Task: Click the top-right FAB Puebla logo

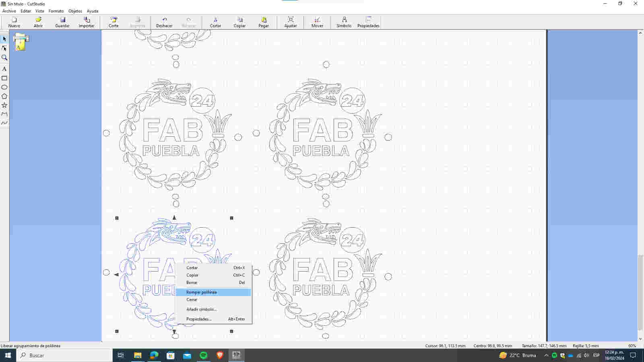Action: [325, 135]
